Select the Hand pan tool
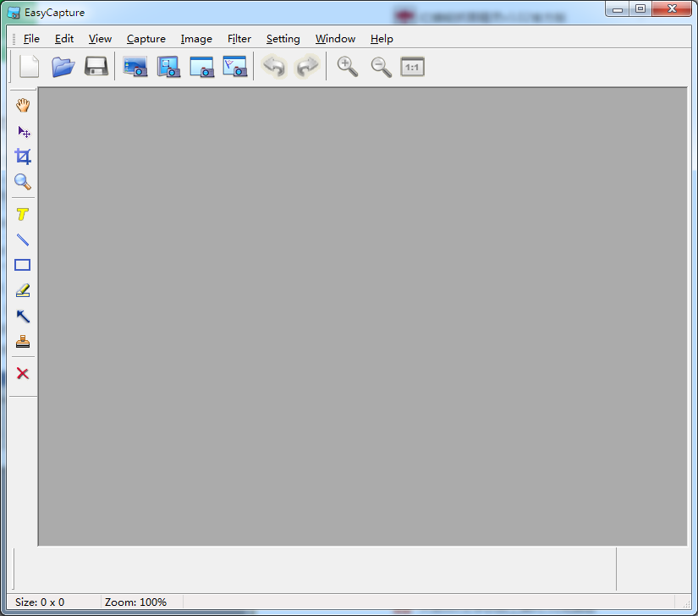The height and width of the screenshot is (616, 698). (x=23, y=106)
